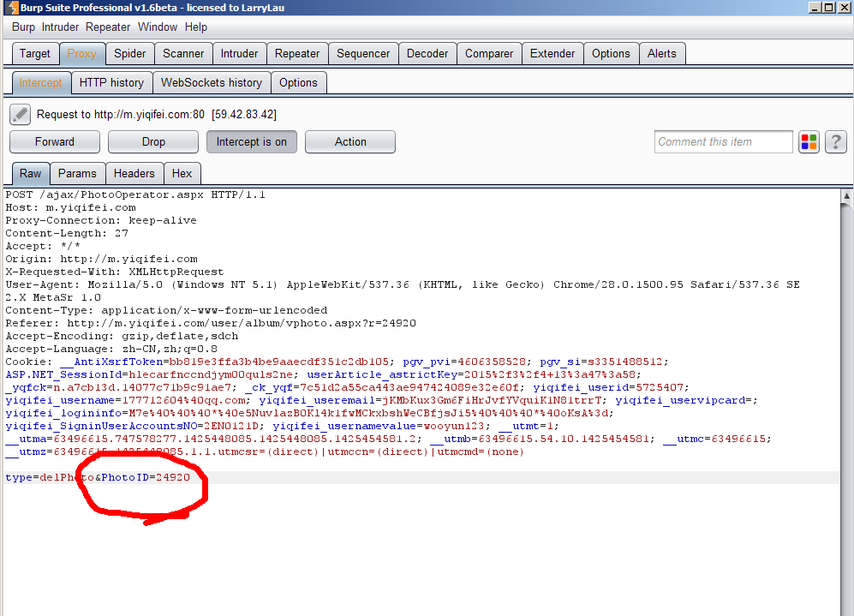The height and width of the screenshot is (616, 854).
Task: Open the highlight color picker icon
Action: coord(809,142)
